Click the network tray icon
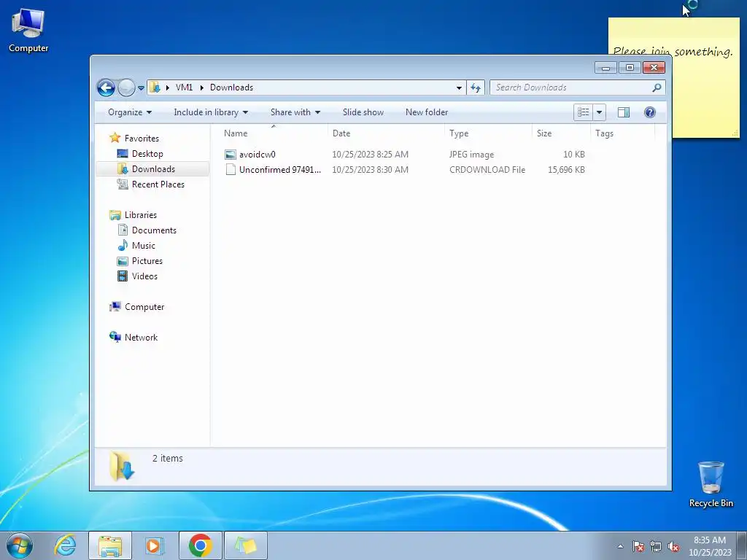This screenshot has width=747, height=560. coord(656,546)
